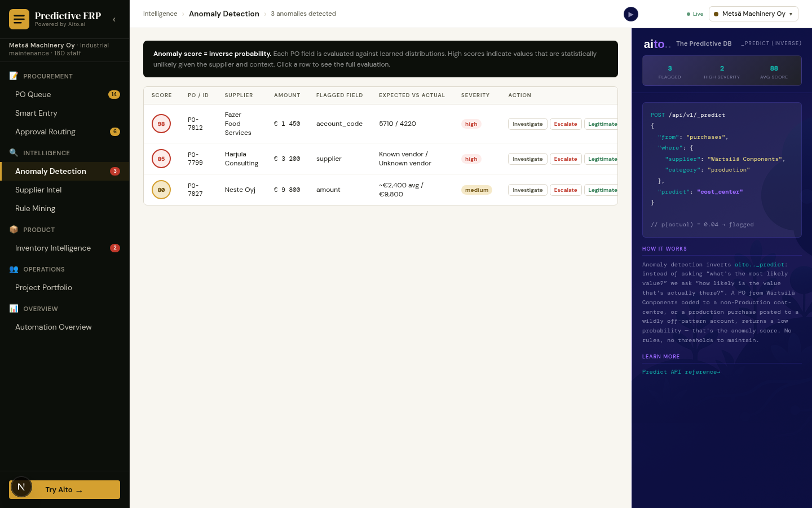Collapse the sidebar with the chevron

tap(114, 19)
